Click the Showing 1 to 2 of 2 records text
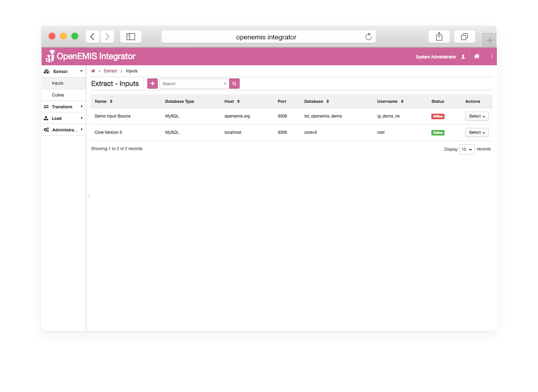This screenshot has height=392, width=538. pos(117,149)
